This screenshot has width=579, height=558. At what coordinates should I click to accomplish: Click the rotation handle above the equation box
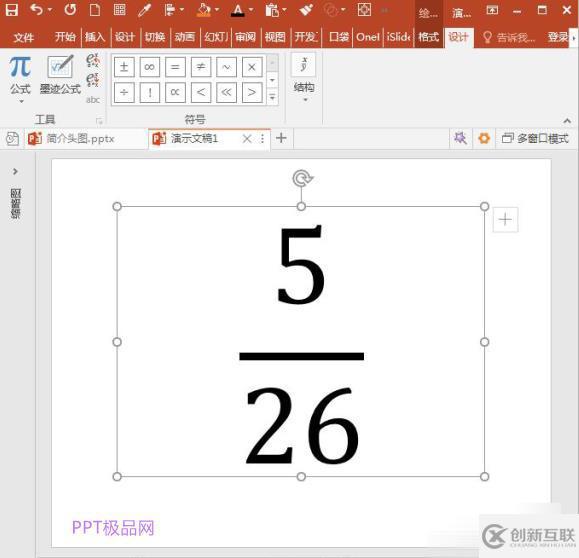(302, 178)
